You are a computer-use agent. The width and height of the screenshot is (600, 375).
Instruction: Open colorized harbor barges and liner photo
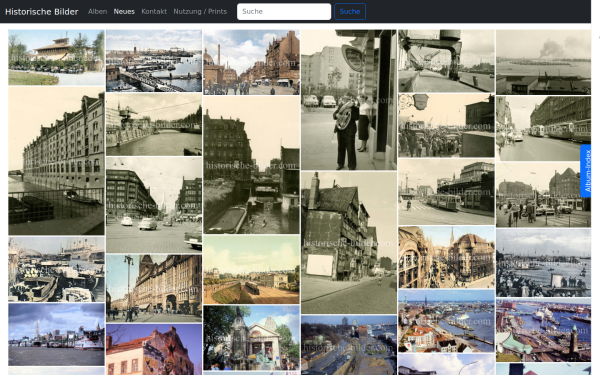[x=56, y=269]
